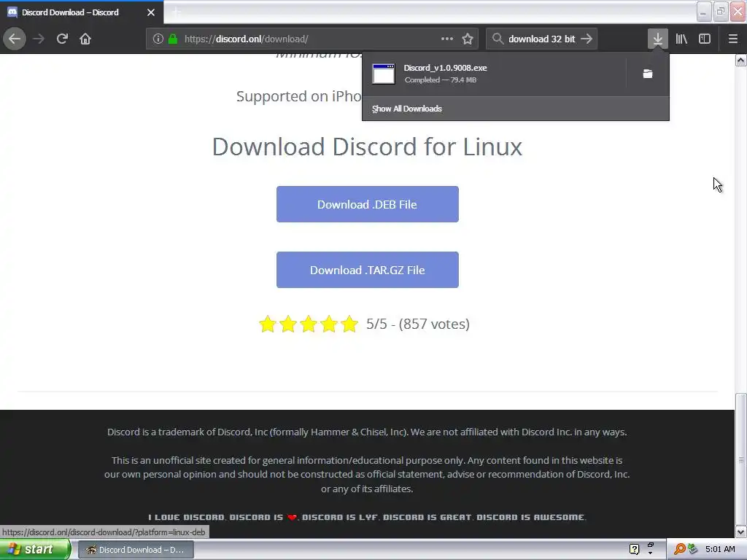Screen dimensions: 747x560
Task: Click the Download Discord for Linux heading
Action: coord(368,146)
